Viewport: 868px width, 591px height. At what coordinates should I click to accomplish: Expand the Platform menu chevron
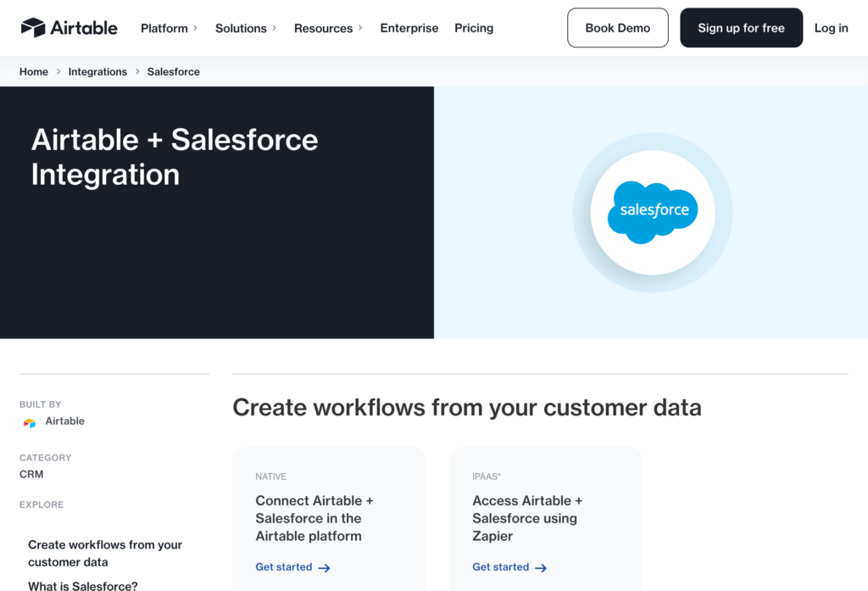(x=195, y=28)
